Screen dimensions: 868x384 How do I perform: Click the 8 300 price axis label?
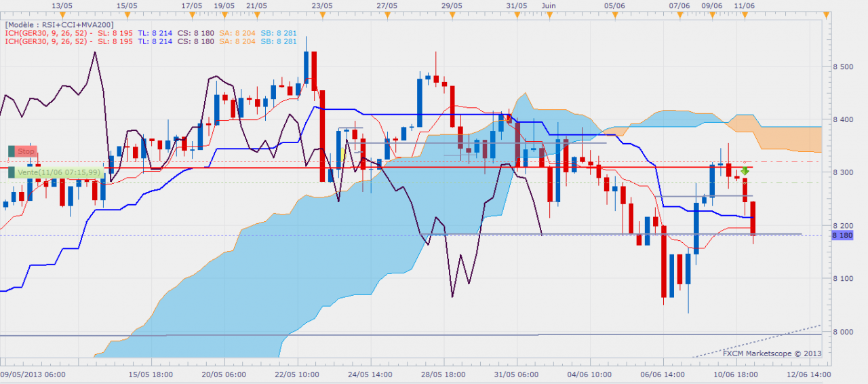[x=842, y=172]
